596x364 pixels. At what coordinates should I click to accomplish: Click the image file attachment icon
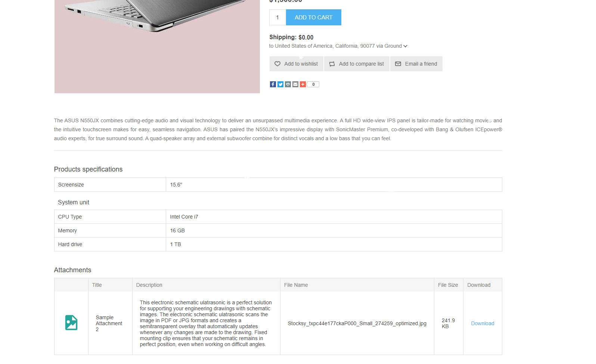click(x=71, y=323)
